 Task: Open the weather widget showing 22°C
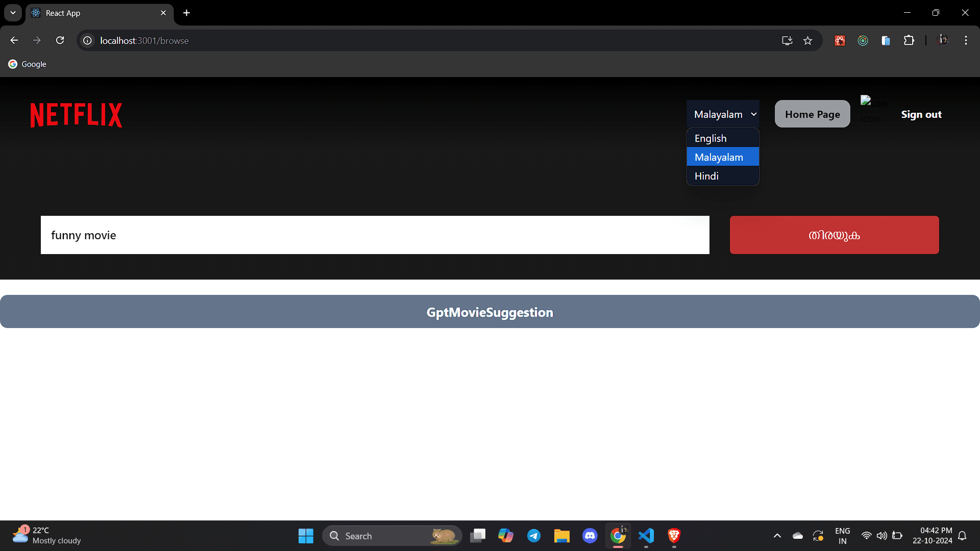click(47, 536)
